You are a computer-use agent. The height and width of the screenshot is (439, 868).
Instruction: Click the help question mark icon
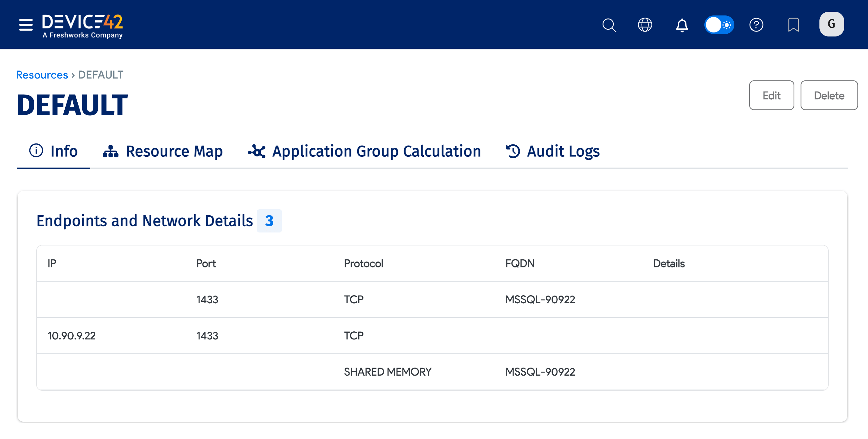[756, 25]
